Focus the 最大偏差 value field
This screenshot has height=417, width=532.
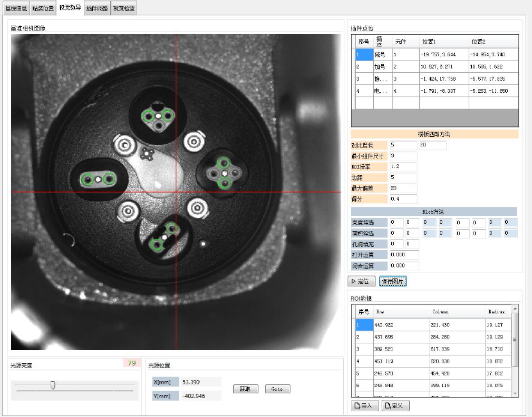[402, 188]
